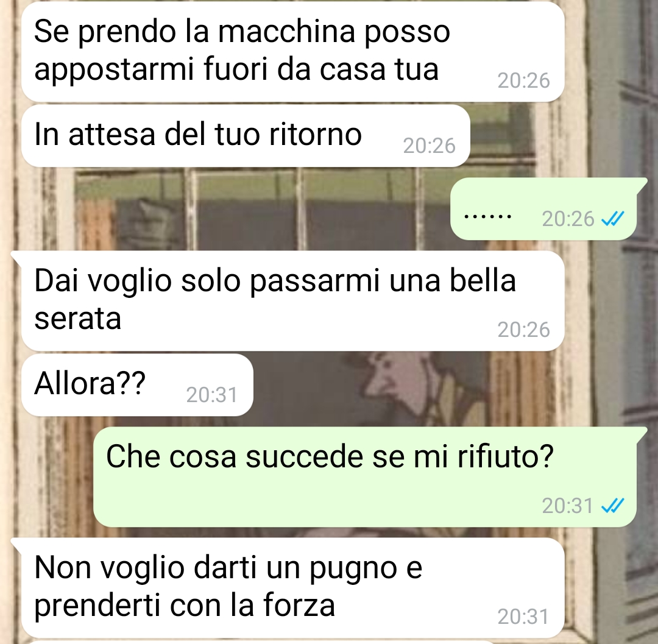The height and width of the screenshot is (644, 658).
Task: Tap the word 'serata' in received message
Action: coord(78,319)
